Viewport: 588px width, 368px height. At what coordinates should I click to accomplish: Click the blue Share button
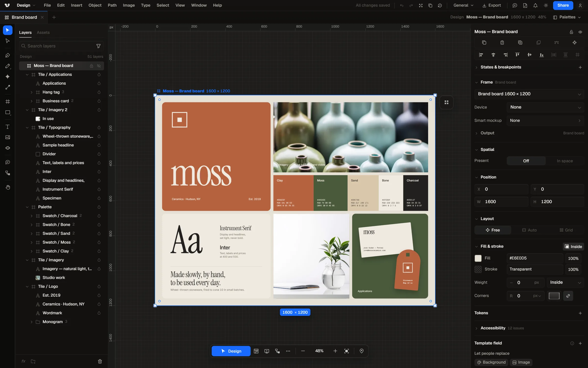(563, 5)
